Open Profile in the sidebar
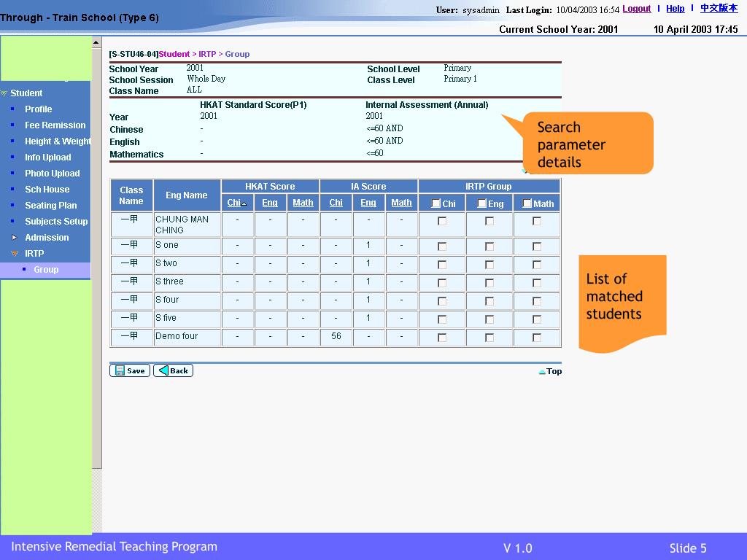Image resolution: width=747 pixels, height=560 pixels. pyautogui.click(x=38, y=109)
